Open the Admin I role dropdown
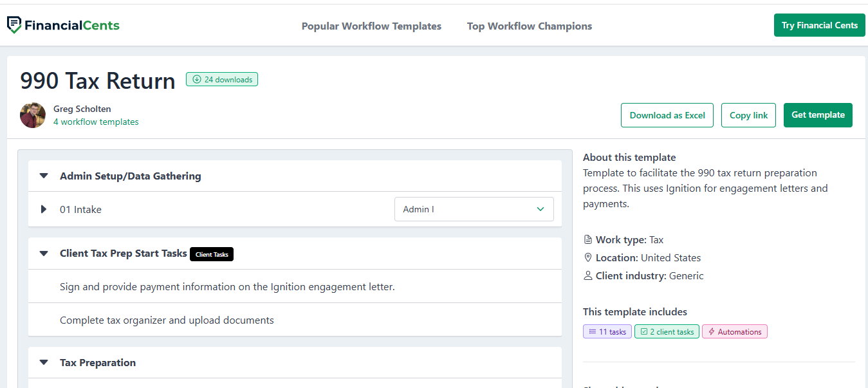 pos(474,209)
